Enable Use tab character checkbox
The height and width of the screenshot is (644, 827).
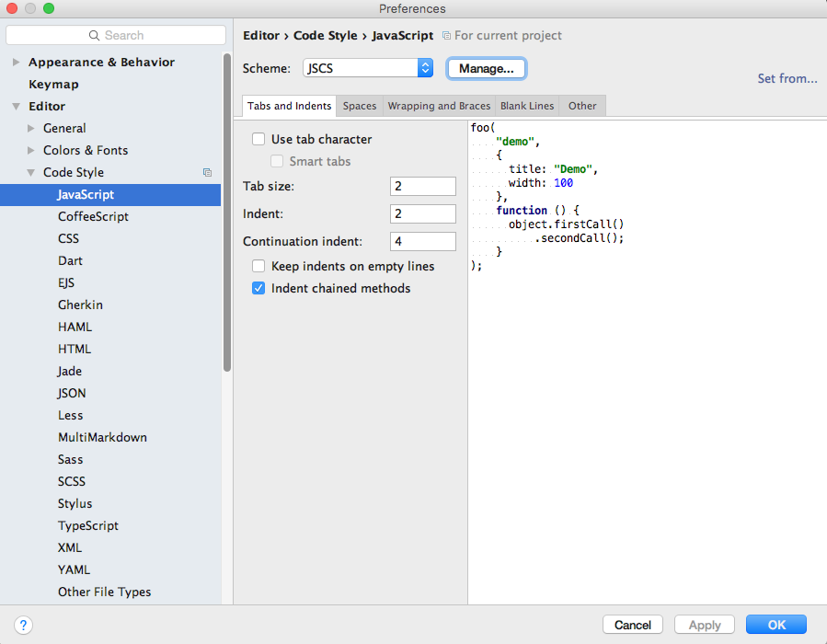[259, 139]
